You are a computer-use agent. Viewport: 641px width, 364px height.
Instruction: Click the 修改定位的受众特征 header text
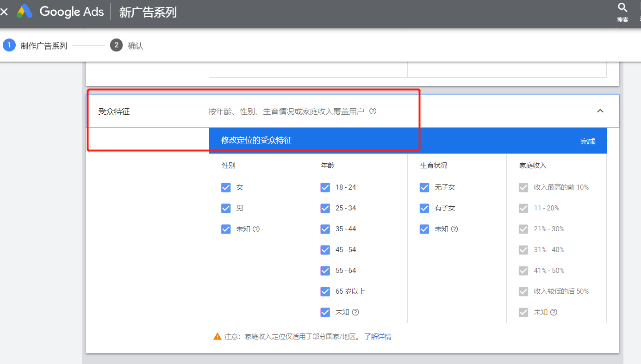coord(256,140)
